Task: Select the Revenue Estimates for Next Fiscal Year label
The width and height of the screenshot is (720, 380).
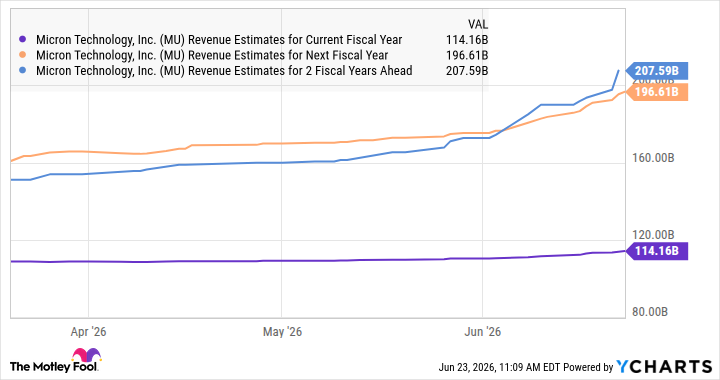Action: click(x=212, y=55)
